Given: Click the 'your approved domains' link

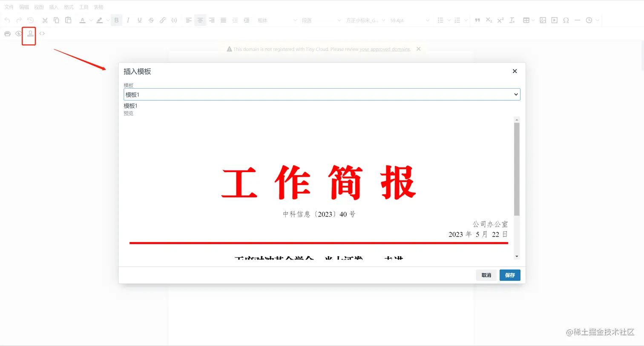Looking at the screenshot, I should coord(385,49).
